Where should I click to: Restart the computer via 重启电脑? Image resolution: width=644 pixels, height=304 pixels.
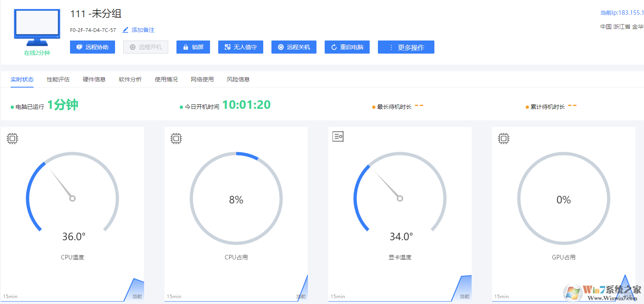click(347, 47)
